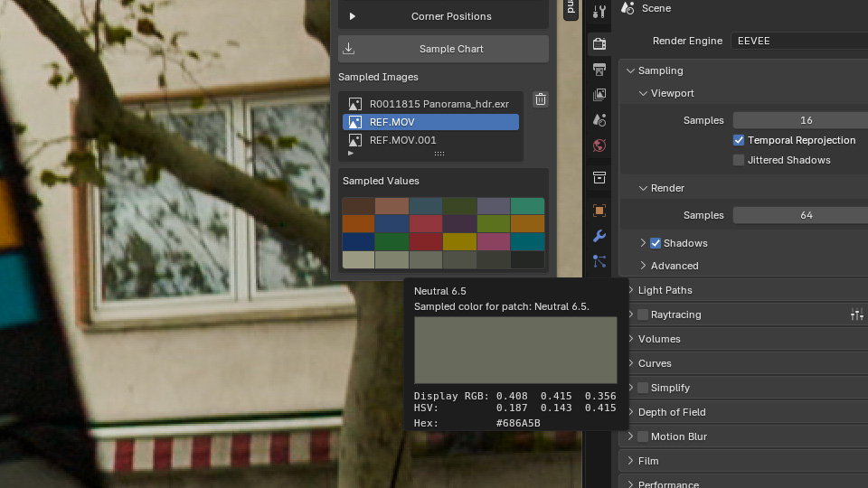
Task: Click the trash icon beside Sampled Images
Action: (541, 99)
